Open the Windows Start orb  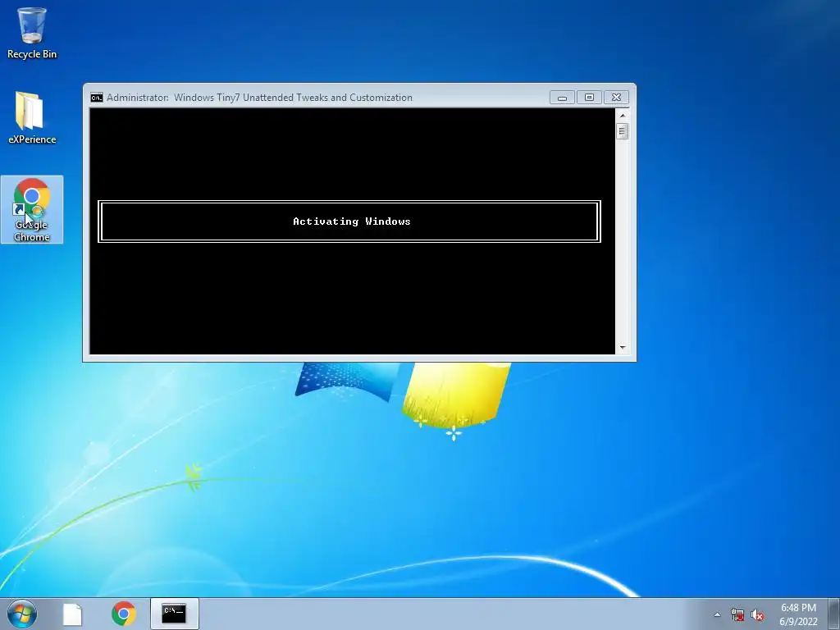[22, 614]
